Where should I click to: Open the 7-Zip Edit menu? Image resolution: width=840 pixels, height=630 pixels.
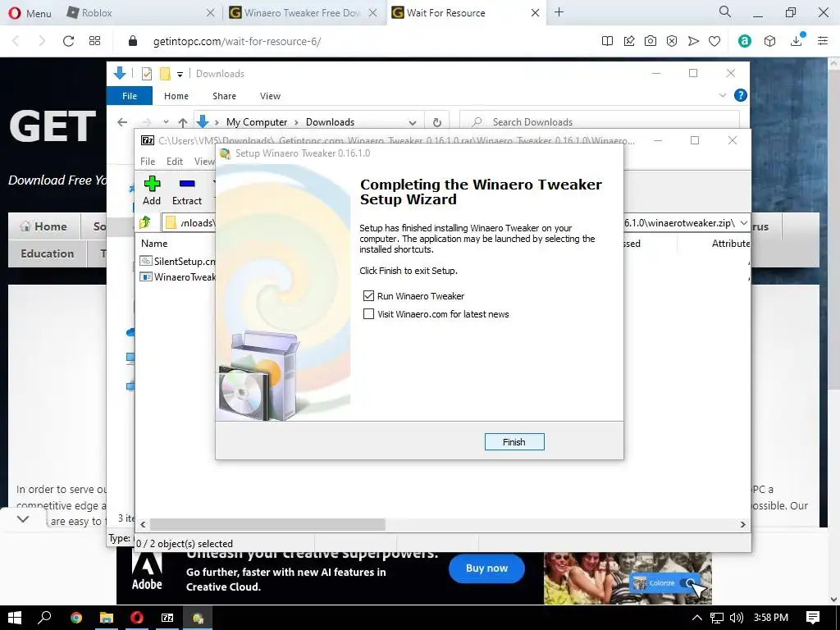pyautogui.click(x=175, y=162)
